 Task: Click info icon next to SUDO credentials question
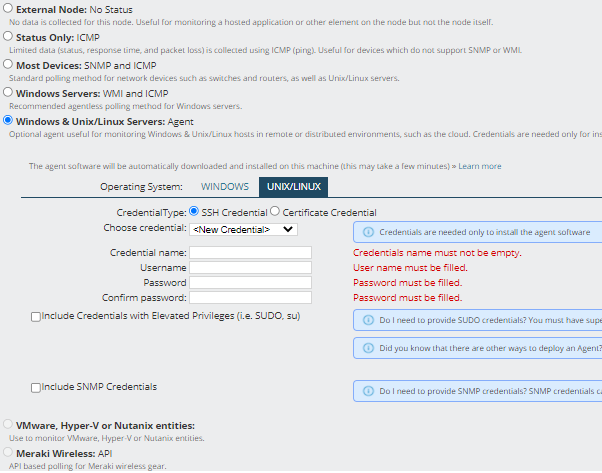pyautogui.click(x=368, y=320)
